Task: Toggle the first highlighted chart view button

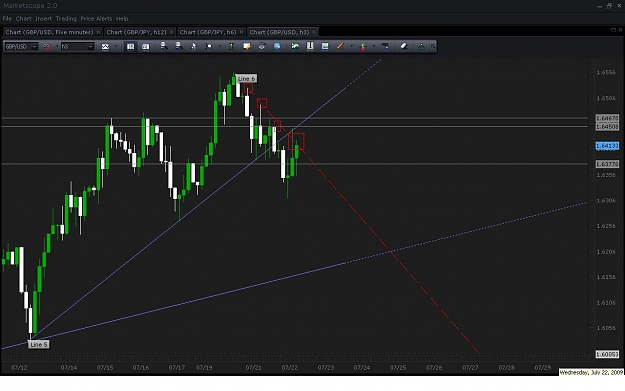Action: 130,47
